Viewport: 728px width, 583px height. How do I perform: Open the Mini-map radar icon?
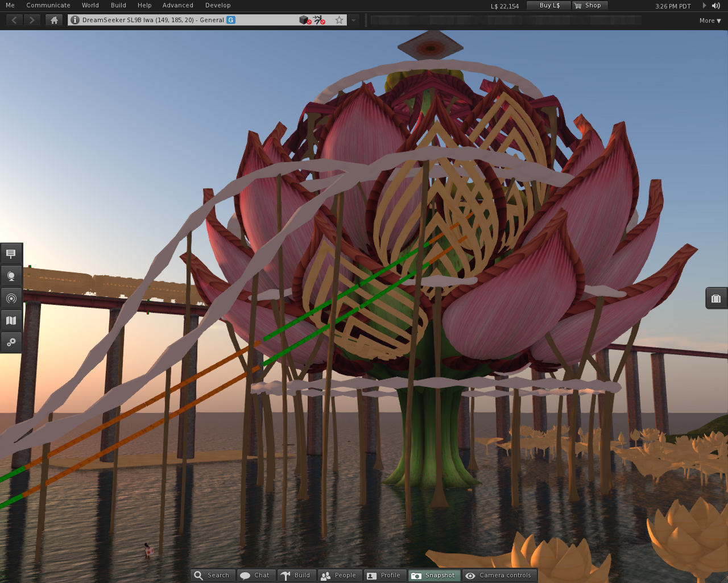[11, 298]
